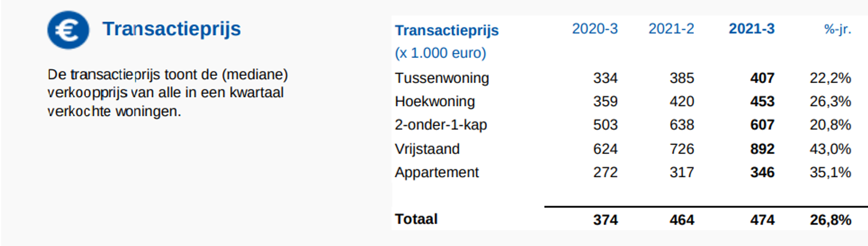Click the %-jr. column header
The width and height of the screenshot is (868, 246).
tap(837, 29)
